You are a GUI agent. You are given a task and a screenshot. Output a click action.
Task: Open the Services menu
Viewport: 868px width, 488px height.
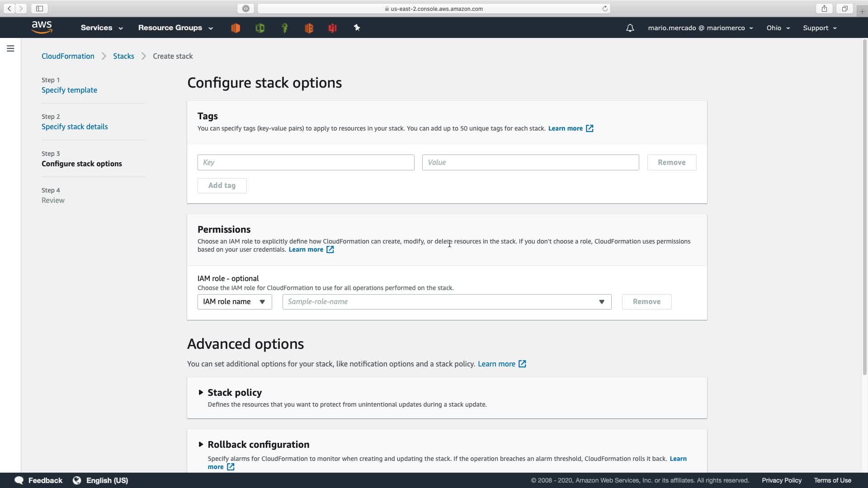tap(101, 28)
